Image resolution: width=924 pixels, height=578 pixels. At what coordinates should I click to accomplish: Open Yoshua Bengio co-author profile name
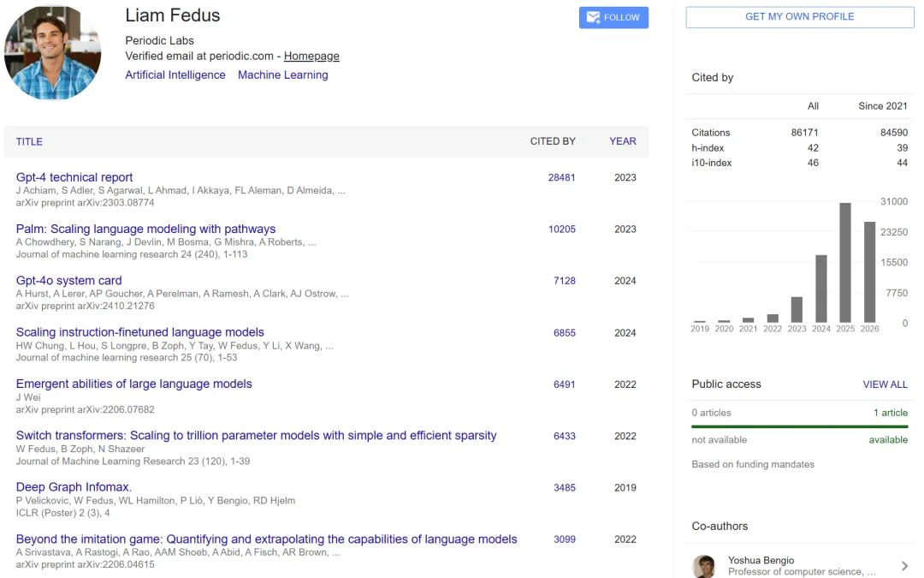(761, 560)
